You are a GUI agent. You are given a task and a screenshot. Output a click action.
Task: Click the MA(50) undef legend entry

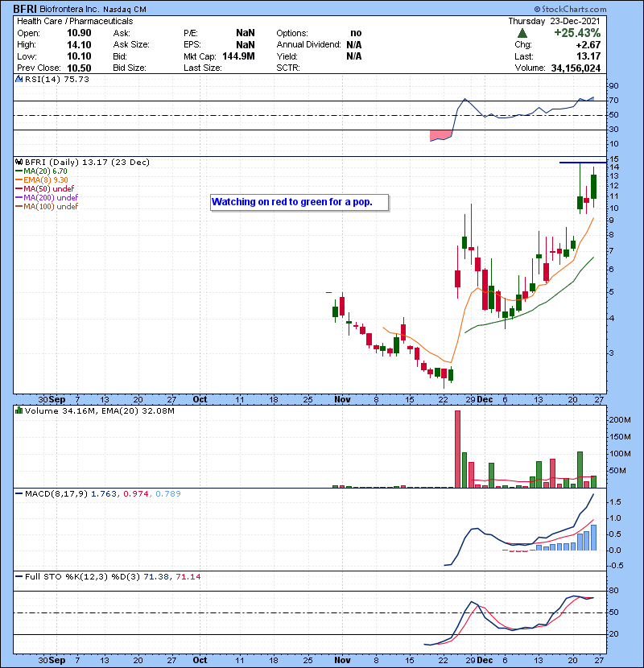point(45,188)
